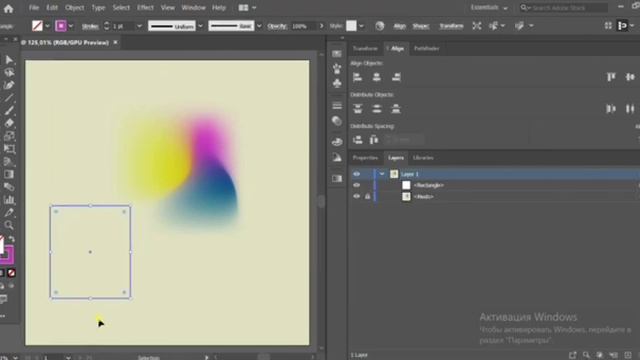
Task: Select the Rectangle thumbnail in Layers
Action: point(406,185)
